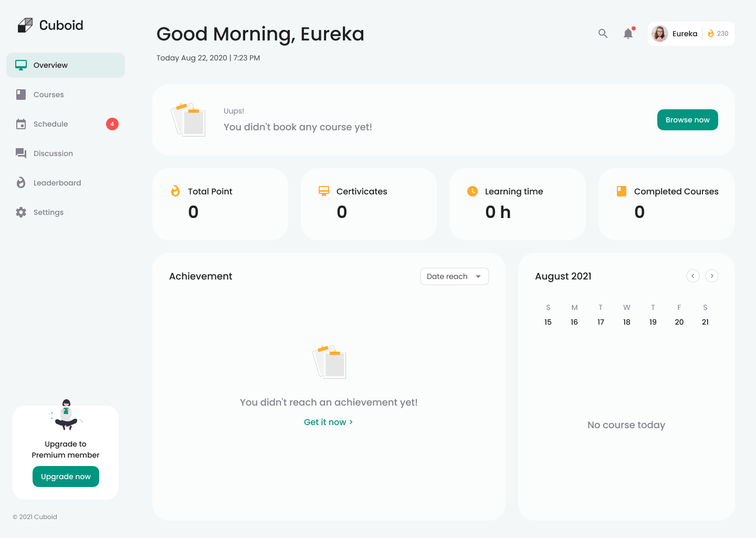The image size is (756, 538).
Task: Click the flame points icon showing 230
Action: pos(711,34)
